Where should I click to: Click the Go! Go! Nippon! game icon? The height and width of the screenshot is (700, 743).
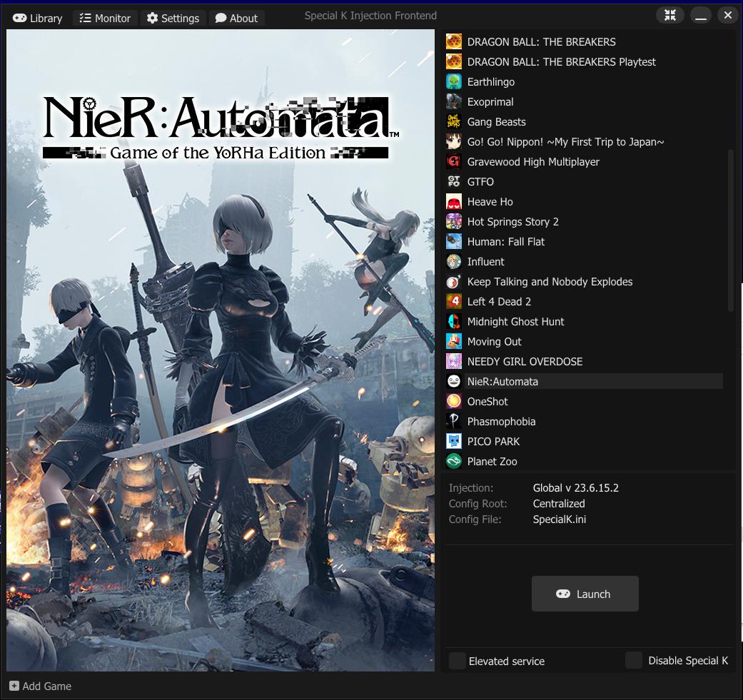(x=453, y=141)
